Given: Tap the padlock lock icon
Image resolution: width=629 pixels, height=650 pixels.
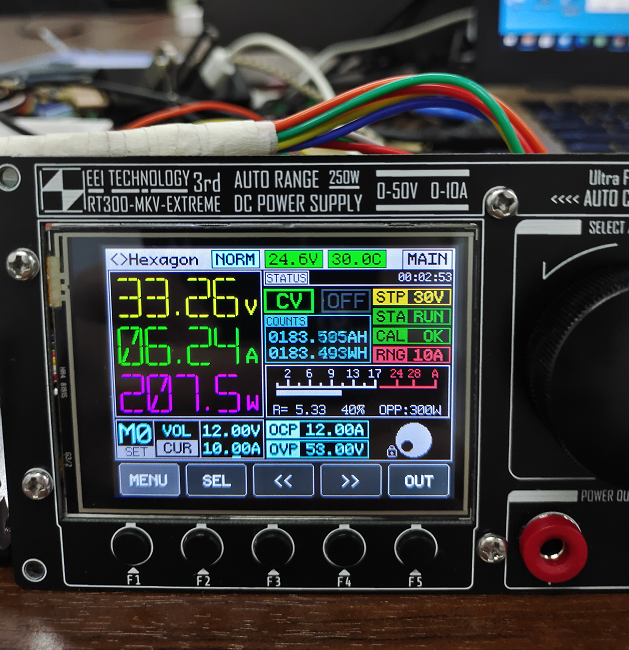Looking at the screenshot, I should (391, 451).
